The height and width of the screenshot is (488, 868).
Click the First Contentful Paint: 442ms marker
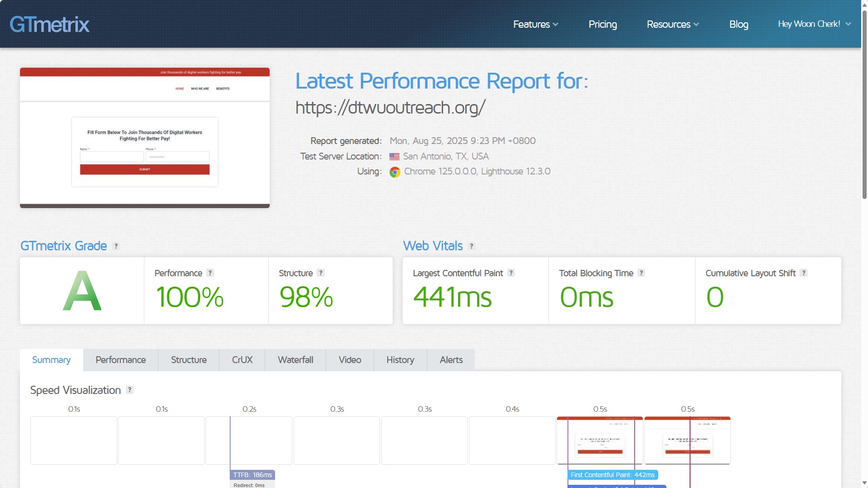tap(612, 475)
